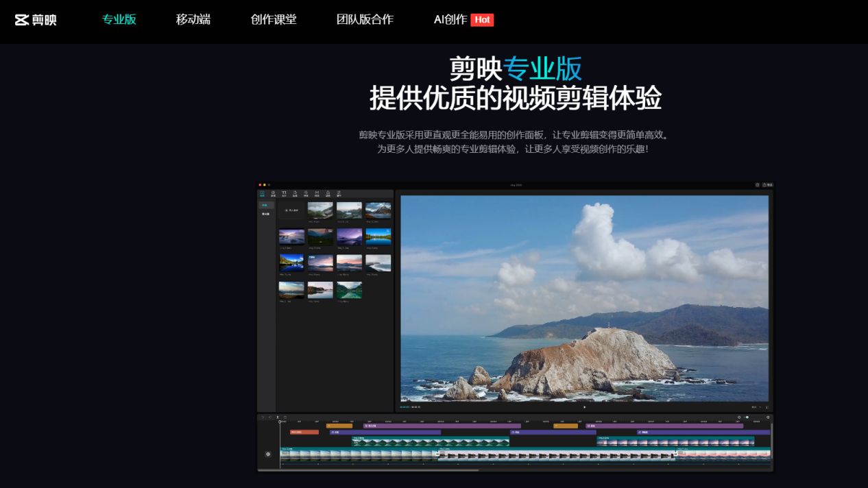Click the 导入素材 import tile

tap(291, 210)
